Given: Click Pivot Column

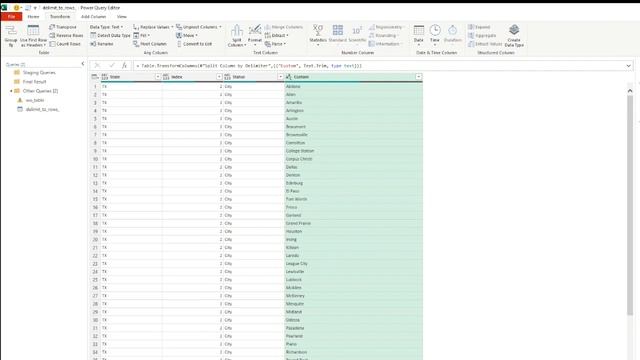Looking at the screenshot, I should point(150,44).
